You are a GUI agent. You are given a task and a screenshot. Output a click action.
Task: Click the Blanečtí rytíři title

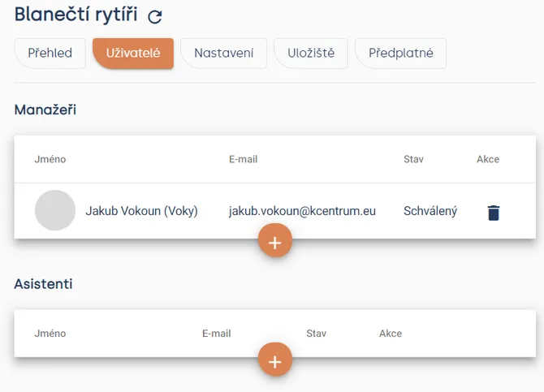pos(76,15)
